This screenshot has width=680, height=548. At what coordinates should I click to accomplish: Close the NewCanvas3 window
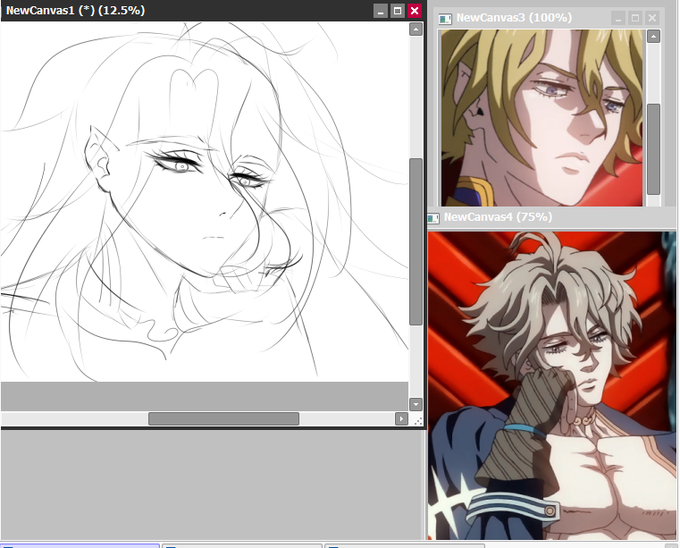coord(652,18)
